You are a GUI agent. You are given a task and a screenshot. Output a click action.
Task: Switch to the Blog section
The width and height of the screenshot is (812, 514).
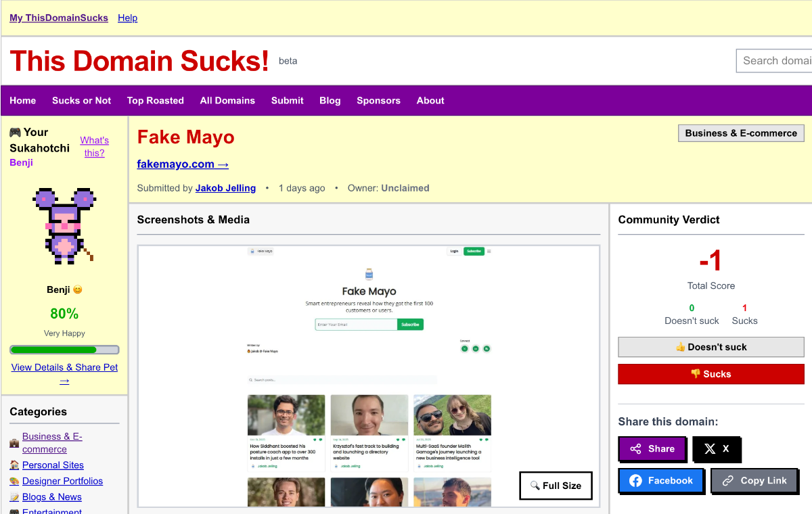[330, 100]
